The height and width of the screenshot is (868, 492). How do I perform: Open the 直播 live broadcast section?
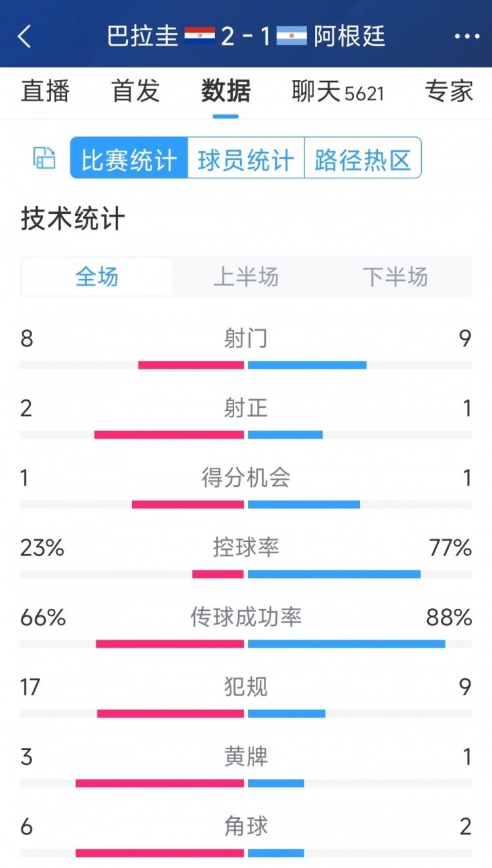[45, 93]
